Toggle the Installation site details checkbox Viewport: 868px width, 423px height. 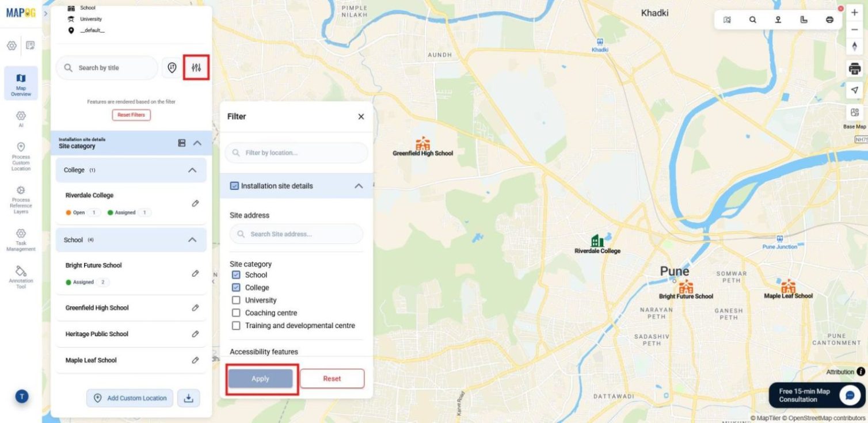coord(234,185)
